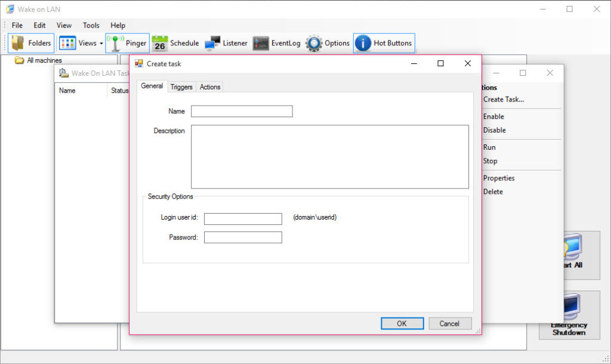
Task: Click the All machines folder icon
Action: pyautogui.click(x=19, y=60)
